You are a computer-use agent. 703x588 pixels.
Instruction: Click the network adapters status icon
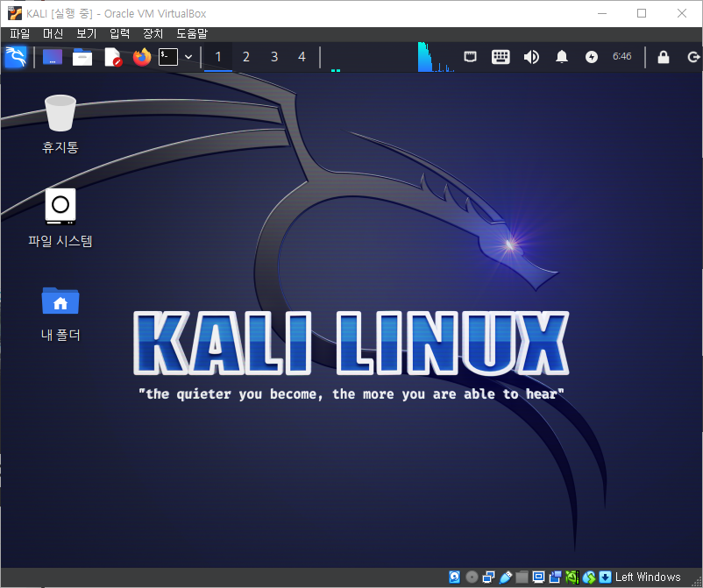click(x=489, y=577)
